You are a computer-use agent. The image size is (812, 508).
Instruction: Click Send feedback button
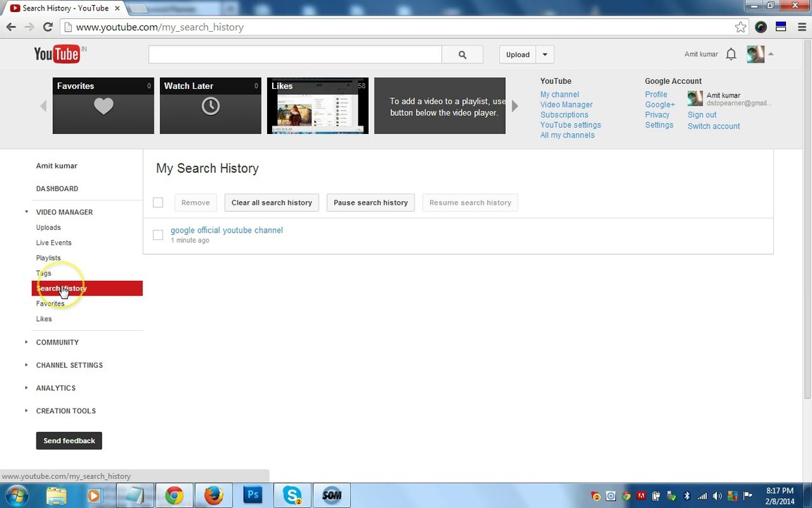point(69,440)
